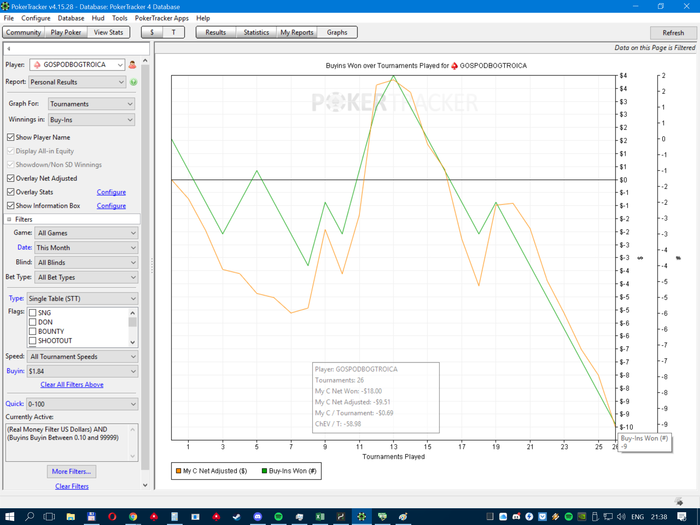The width and height of the screenshot is (700, 525).
Task: Click the green help icon next to Report
Action: 133,82
